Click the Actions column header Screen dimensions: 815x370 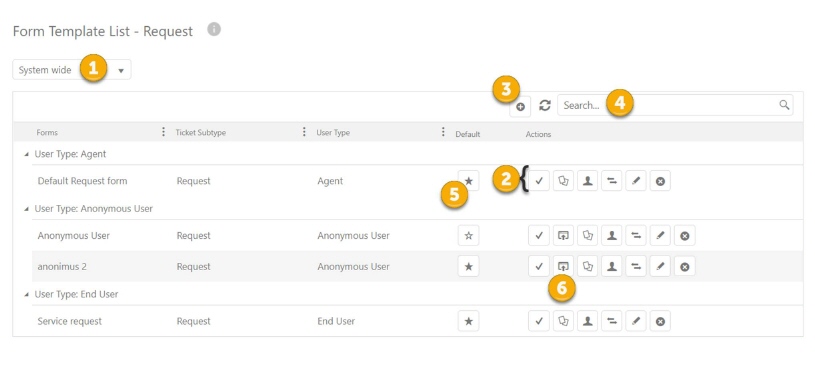(538, 134)
